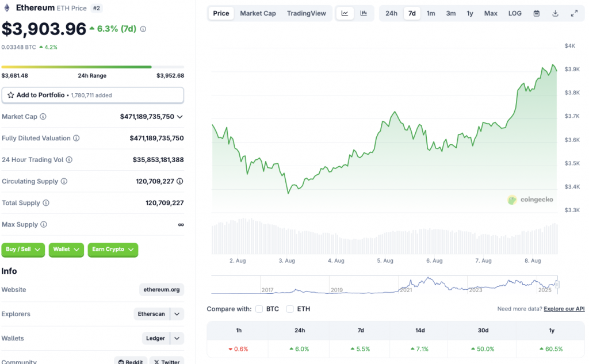Click the star icon in Add to Portfolio
This screenshot has height=364, width=589.
pyautogui.click(x=11, y=95)
